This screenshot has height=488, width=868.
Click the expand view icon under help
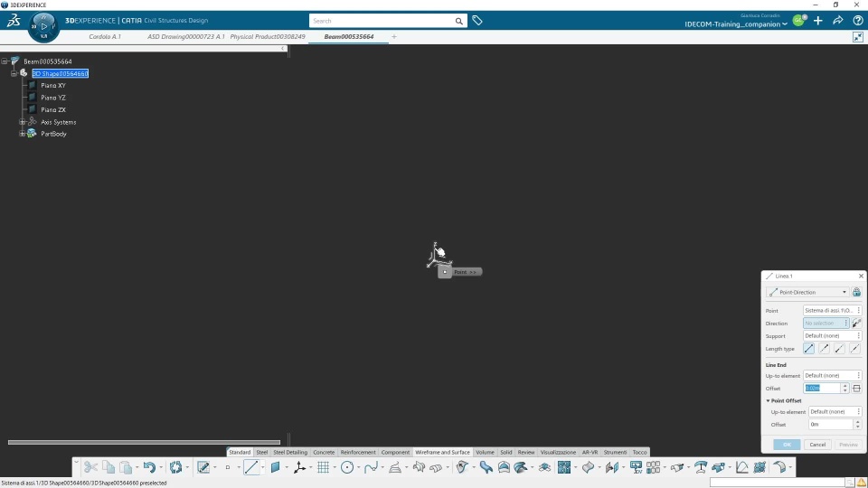tap(858, 37)
